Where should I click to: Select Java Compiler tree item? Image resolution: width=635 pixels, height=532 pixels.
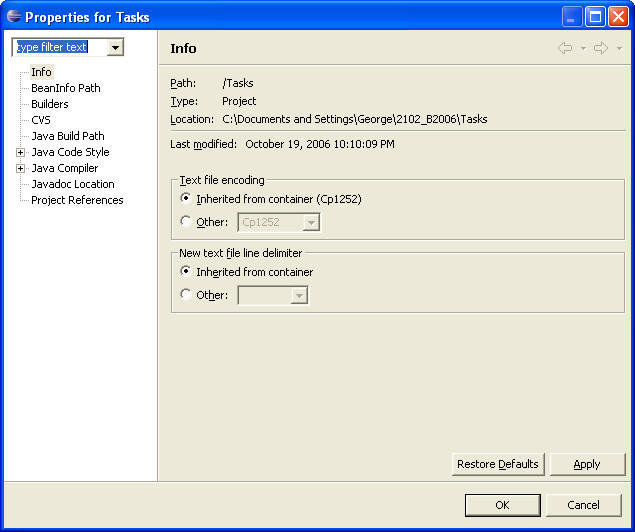64,168
